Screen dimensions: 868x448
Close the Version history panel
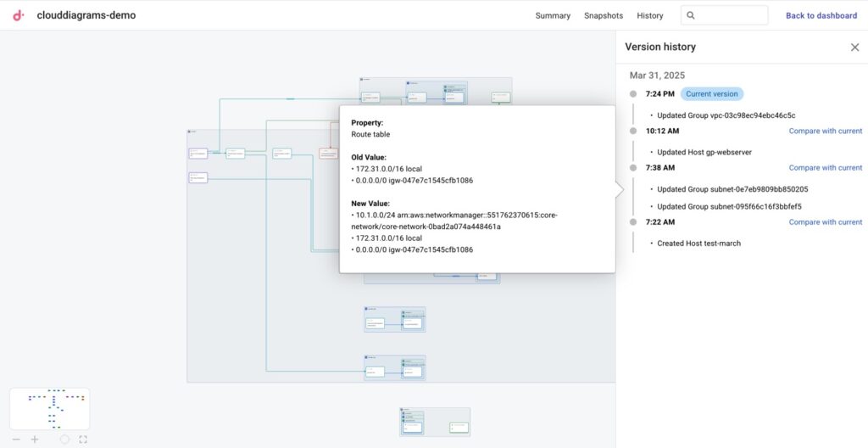coord(854,48)
